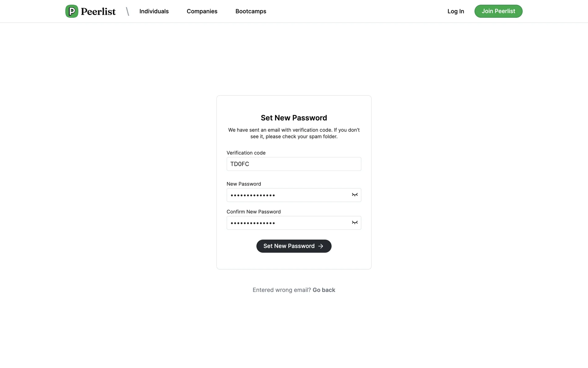Click inside the New Password field

click(288, 195)
